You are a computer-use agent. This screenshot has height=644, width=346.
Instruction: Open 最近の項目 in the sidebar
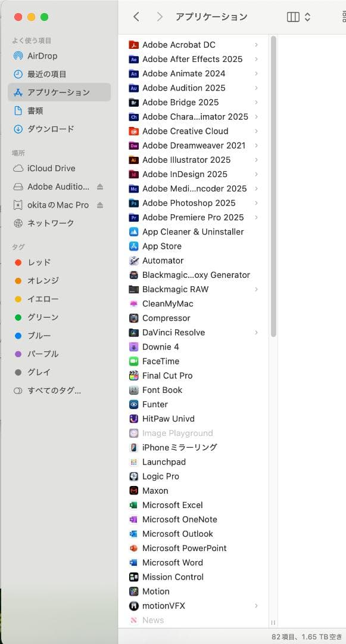[59, 75]
